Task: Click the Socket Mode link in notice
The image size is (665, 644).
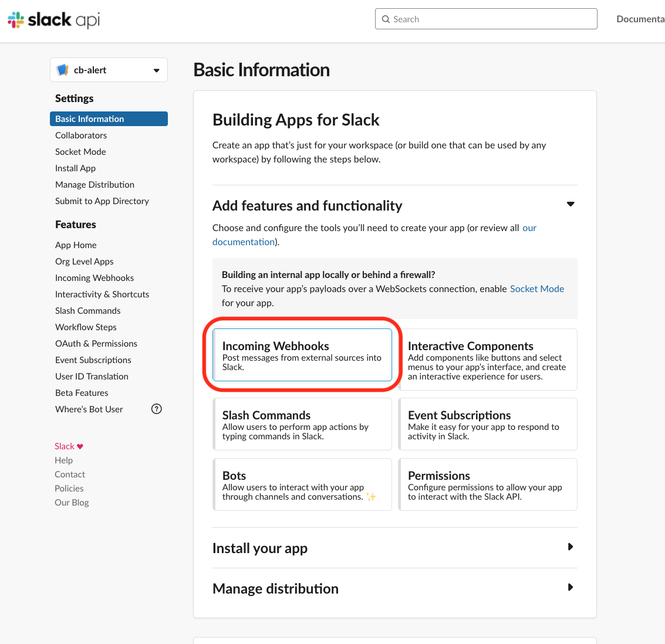Action: (x=537, y=289)
